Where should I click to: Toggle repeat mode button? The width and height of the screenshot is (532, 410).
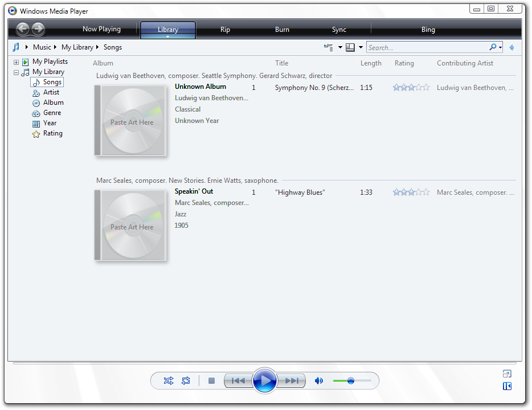coord(186,381)
